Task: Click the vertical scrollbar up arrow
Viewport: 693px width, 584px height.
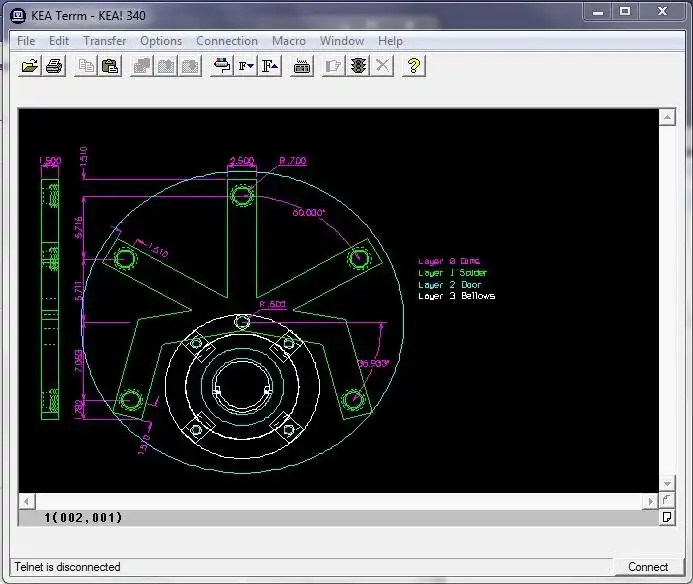Action: (667, 117)
